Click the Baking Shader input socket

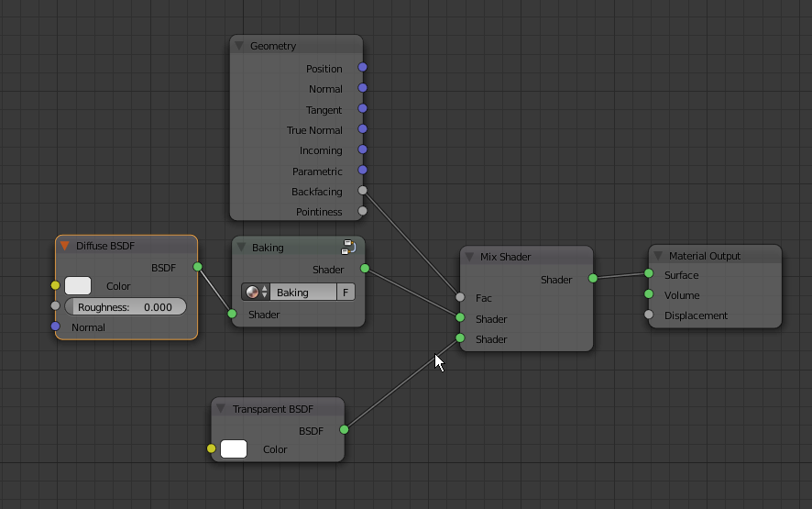click(x=232, y=313)
